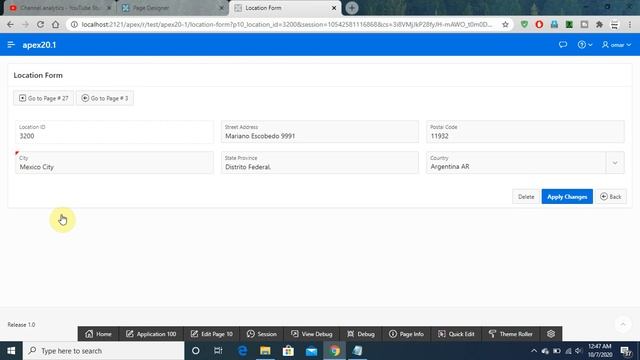Open Task View on taskbar

[x=218, y=351]
